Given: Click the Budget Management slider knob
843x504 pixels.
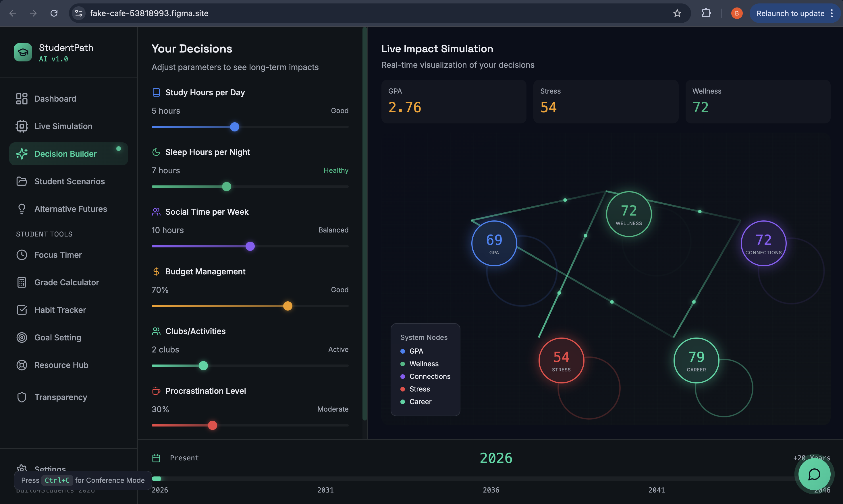Looking at the screenshot, I should point(288,306).
